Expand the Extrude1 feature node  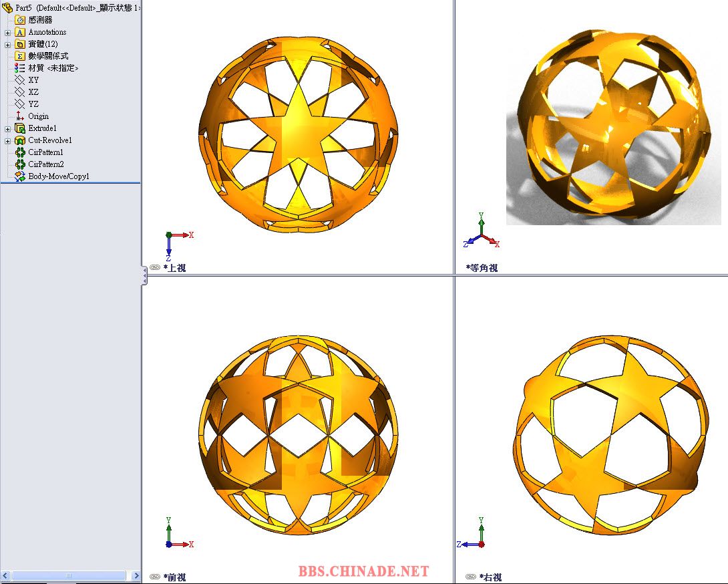(x=7, y=129)
